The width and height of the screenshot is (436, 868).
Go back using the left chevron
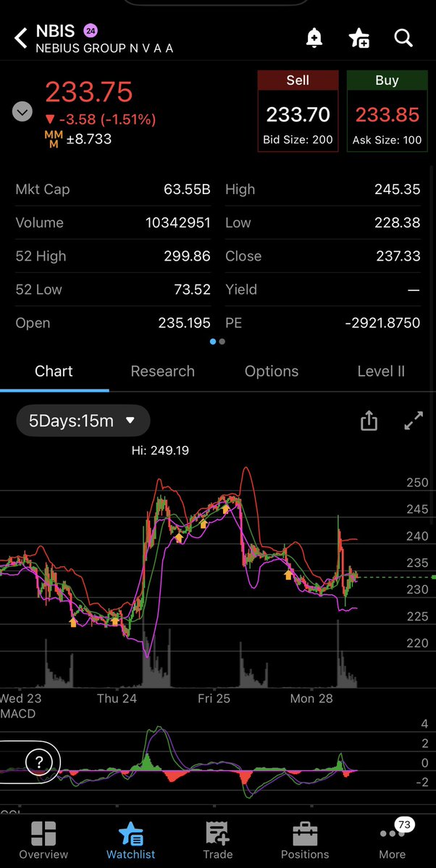20,38
